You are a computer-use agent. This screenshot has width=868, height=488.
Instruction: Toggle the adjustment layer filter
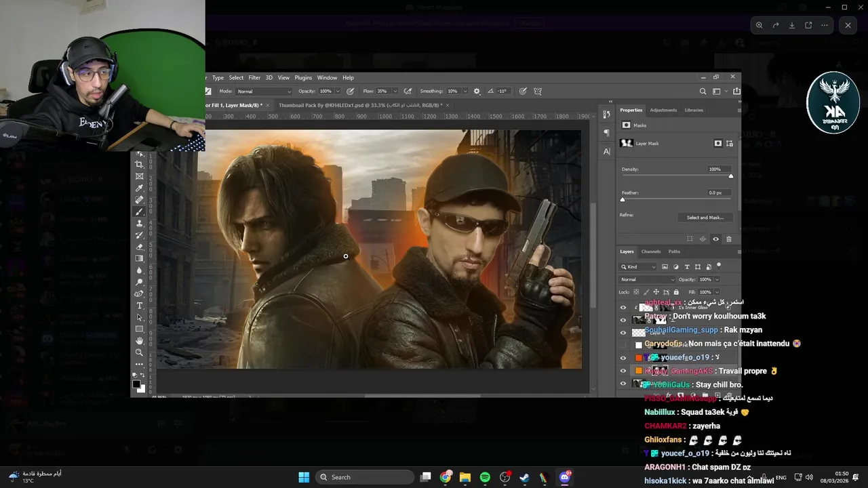point(675,267)
